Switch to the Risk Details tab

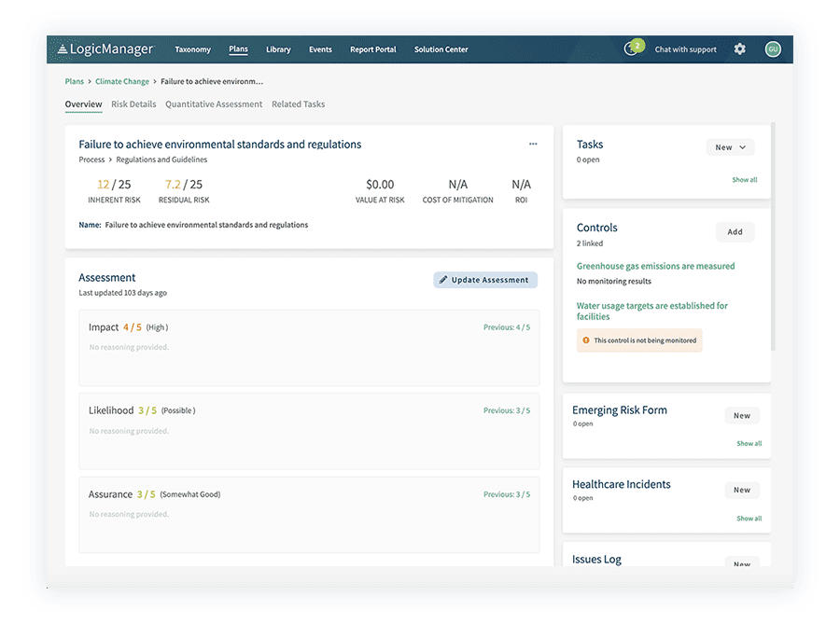click(x=134, y=104)
